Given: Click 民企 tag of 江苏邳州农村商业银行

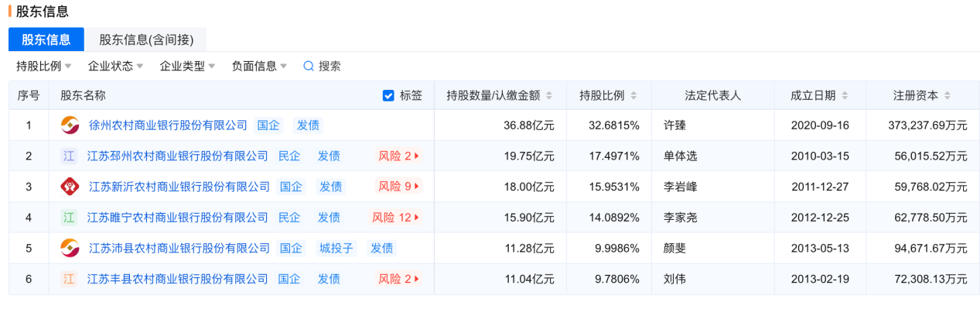Looking at the screenshot, I should pos(289,156).
